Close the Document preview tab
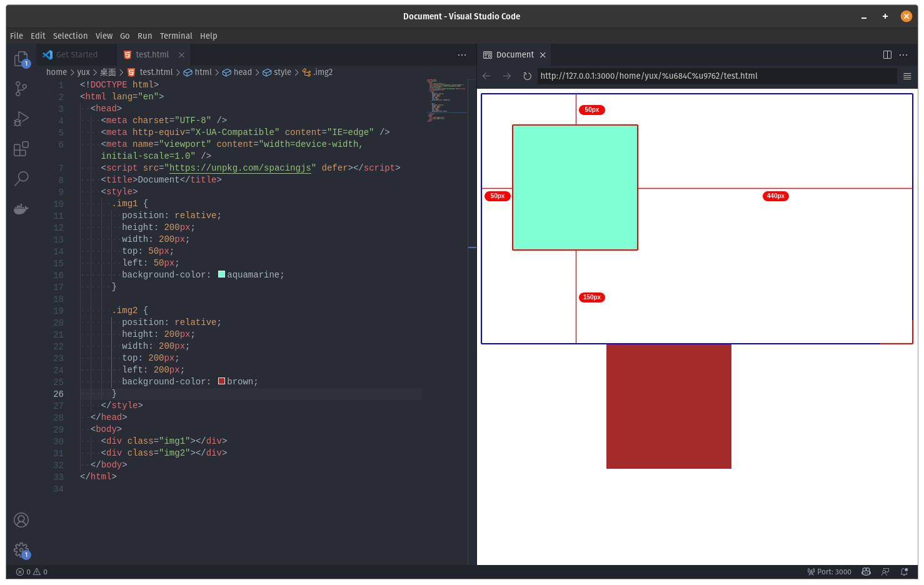Image resolution: width=924 pixels, height=585 pixels. click(x=543, y=55)
